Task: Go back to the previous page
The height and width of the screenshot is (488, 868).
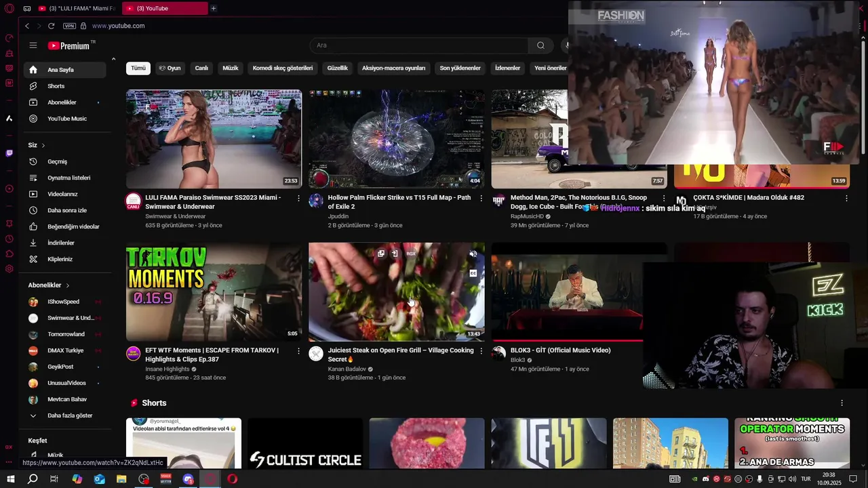Action: (27, 26)
